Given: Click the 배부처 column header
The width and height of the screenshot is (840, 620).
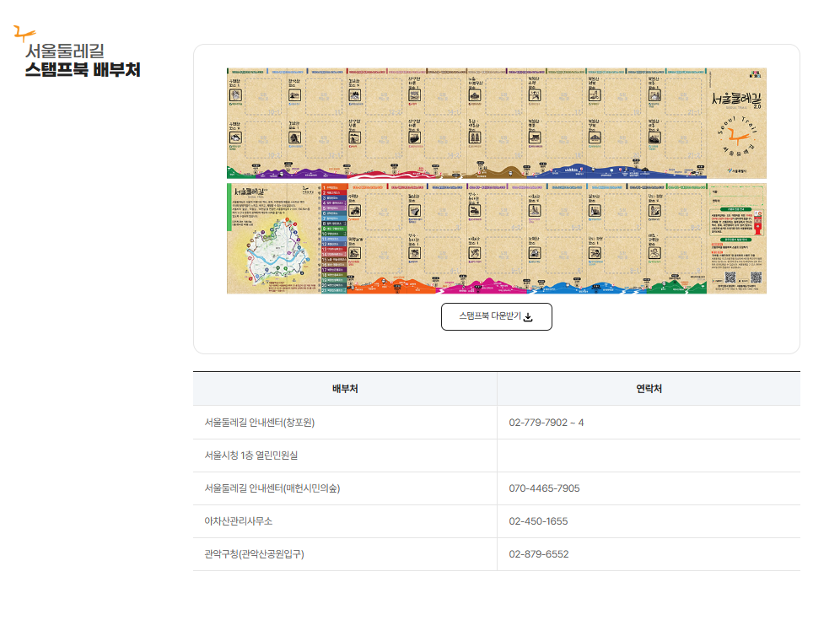Looking at the screenshot, I should click(x=345, y=389).
